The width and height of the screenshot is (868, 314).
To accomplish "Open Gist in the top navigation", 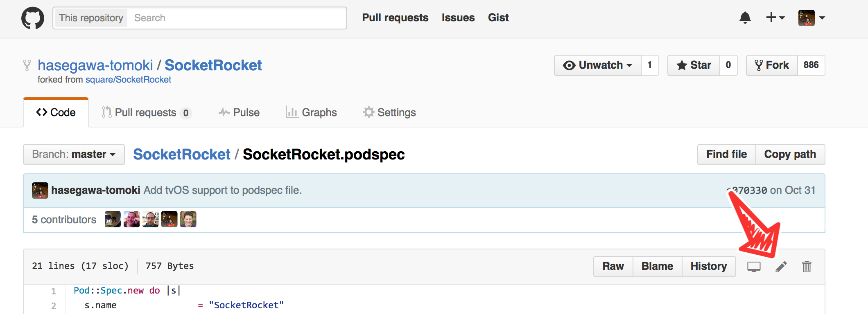I will (498, 18).
